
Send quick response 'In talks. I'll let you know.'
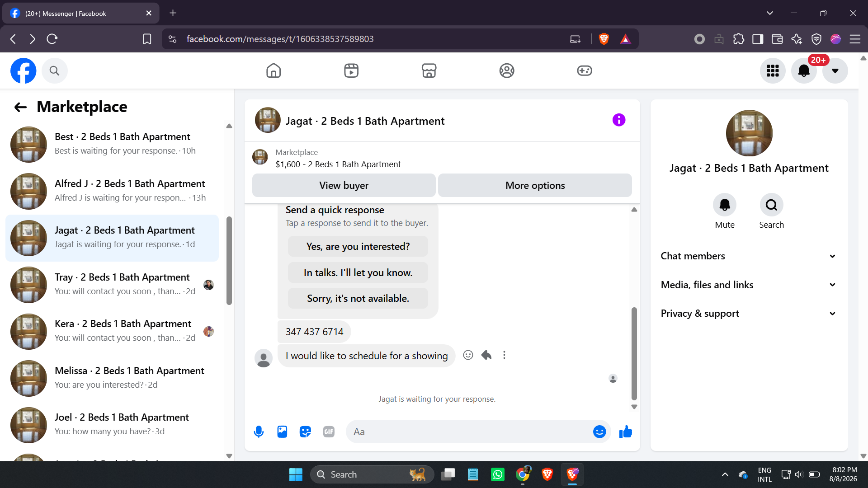coord(358,272)
